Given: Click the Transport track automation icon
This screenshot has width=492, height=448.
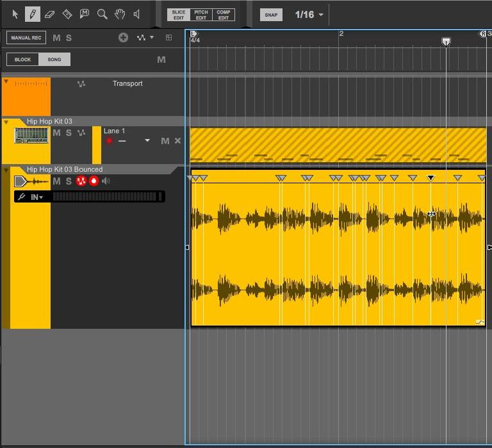Looking at the screenshot, I should [x=81, y=84].
